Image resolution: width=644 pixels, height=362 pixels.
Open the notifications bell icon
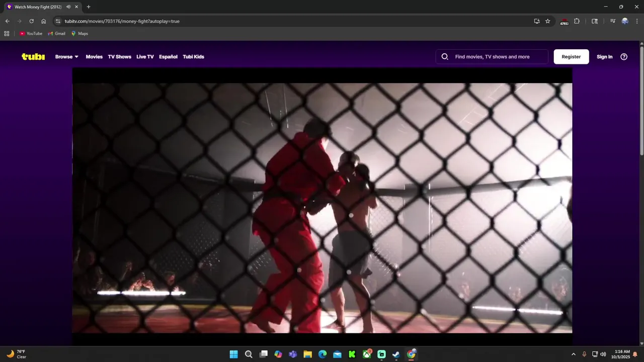(635, 354)
